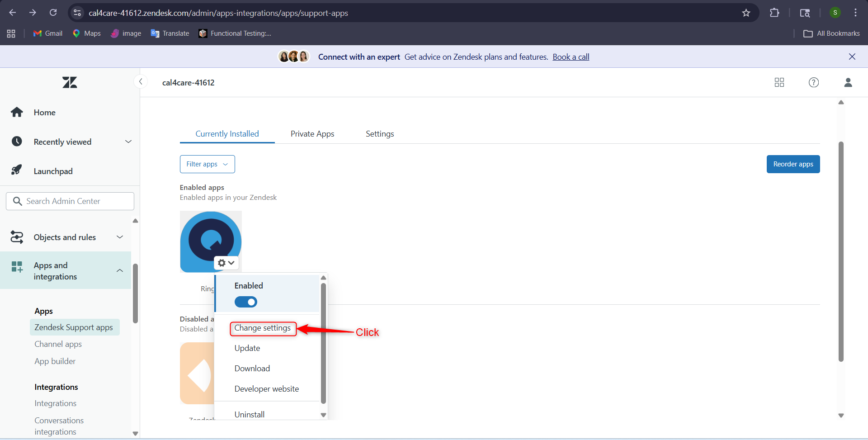Image resolution: width=868 pixels, height=440 pixels.
Task: Go forward in browser history
Action: click(x=33, y=13)
